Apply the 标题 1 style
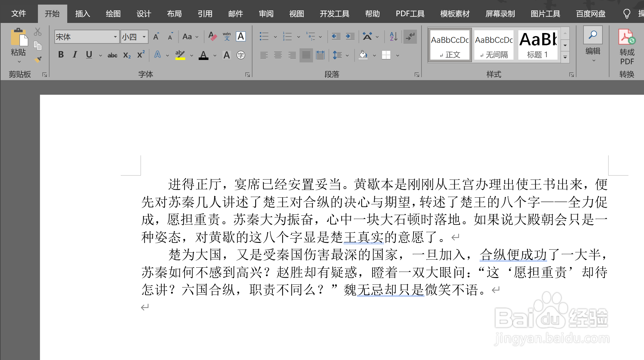Screen dimensions: 644x360 (538, 45)
